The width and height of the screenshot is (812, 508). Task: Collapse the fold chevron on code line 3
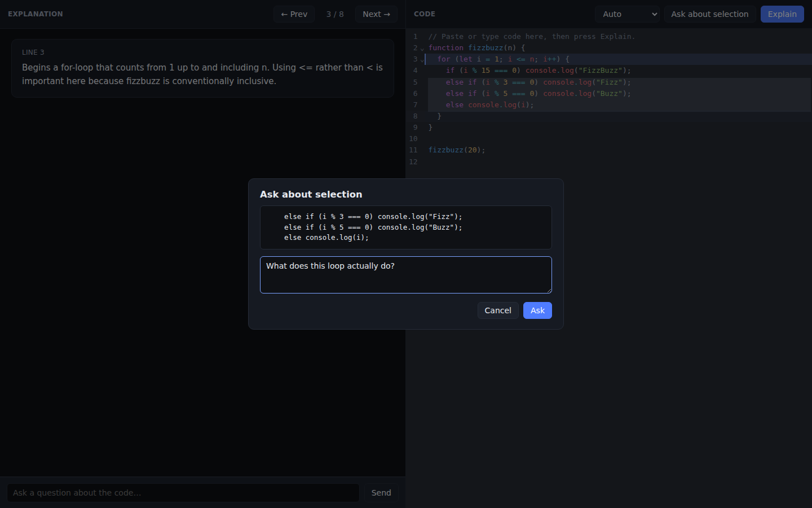point(422,60)
